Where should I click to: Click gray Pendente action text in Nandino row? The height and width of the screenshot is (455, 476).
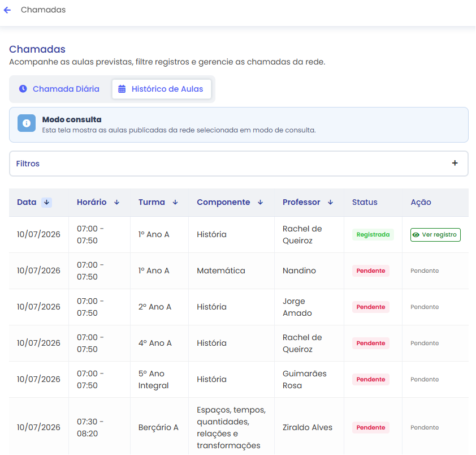[x=425, y=271]
